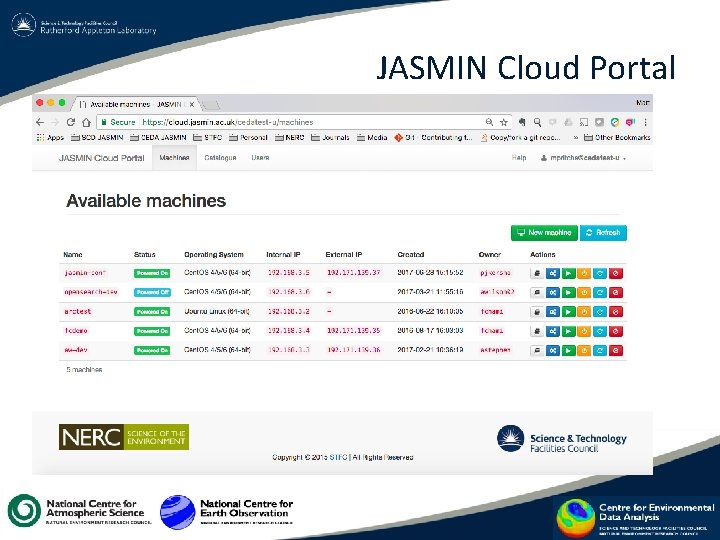Click the JASMIN Cloud Portal brand link
The image size is (720, 540).
(x=101, y=158)
